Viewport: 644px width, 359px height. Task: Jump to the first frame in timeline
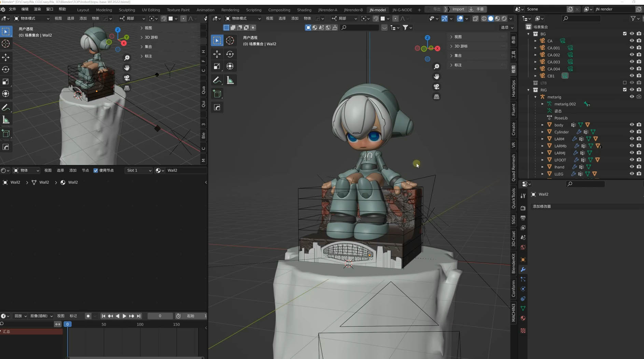(103, 316)
